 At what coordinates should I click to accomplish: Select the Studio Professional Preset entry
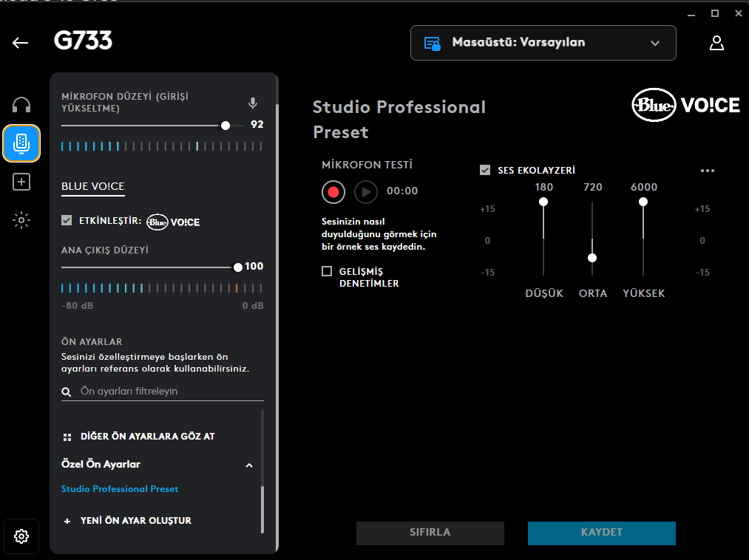[120, 489]
